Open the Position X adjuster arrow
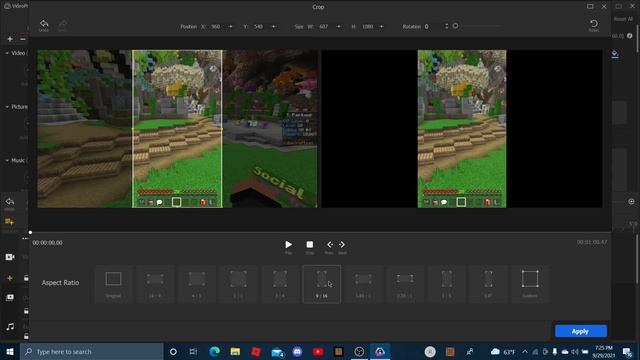The image size is (640, 360). [x=231, y=27]
